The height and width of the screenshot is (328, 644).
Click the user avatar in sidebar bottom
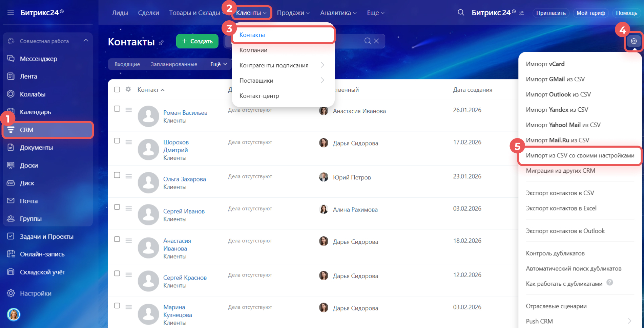[x=14, y=314]
